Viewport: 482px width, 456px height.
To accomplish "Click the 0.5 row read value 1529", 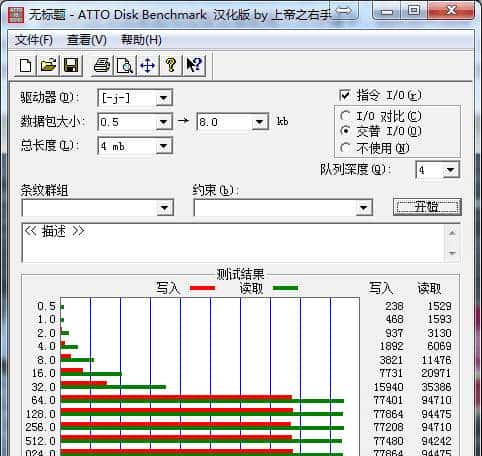I will point(439,306).
